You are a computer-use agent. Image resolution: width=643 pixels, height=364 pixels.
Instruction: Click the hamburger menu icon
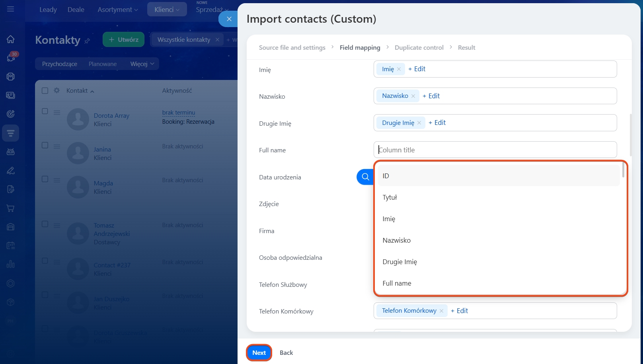(x=11, y=9)
